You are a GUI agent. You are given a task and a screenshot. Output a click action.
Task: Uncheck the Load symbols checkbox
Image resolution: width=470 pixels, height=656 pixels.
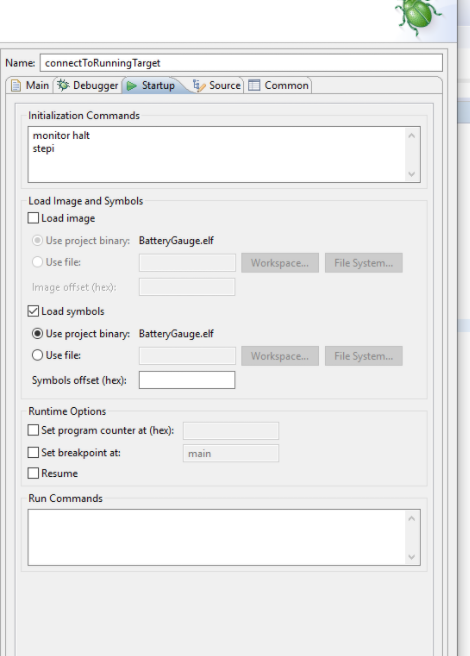pyautogui.click(x=33, y=311)
